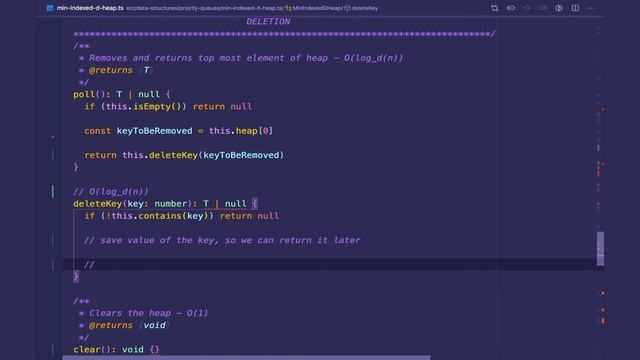Open the file path breadcrumb segment
Image resolution: width=640 pixels, height=360 pixels.
(204, 8)
